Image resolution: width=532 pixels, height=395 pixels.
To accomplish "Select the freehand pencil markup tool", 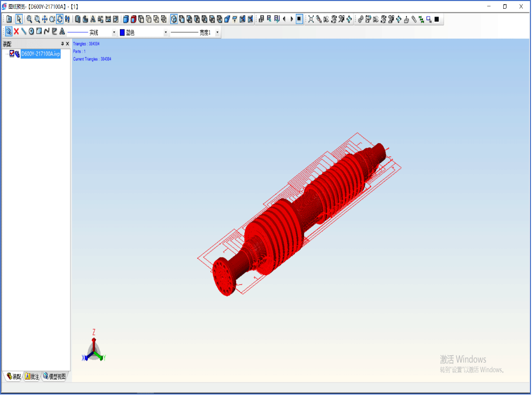I will (55, 32).
